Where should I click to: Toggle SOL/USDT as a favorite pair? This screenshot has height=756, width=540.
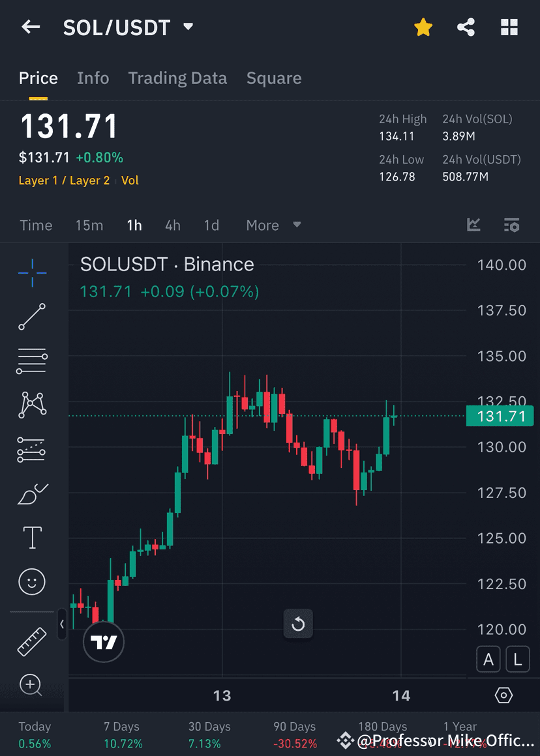(x=423, y=27)
